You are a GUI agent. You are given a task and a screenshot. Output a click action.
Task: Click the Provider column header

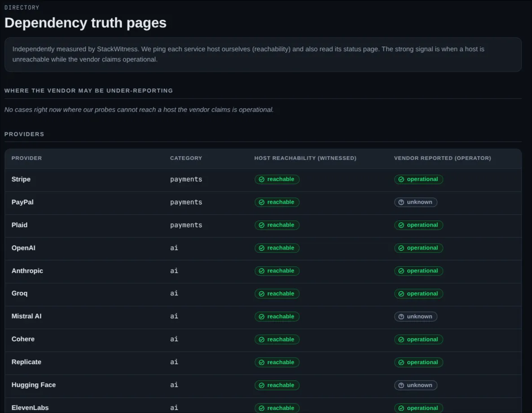pyautogui.click(x=26, y=158)
